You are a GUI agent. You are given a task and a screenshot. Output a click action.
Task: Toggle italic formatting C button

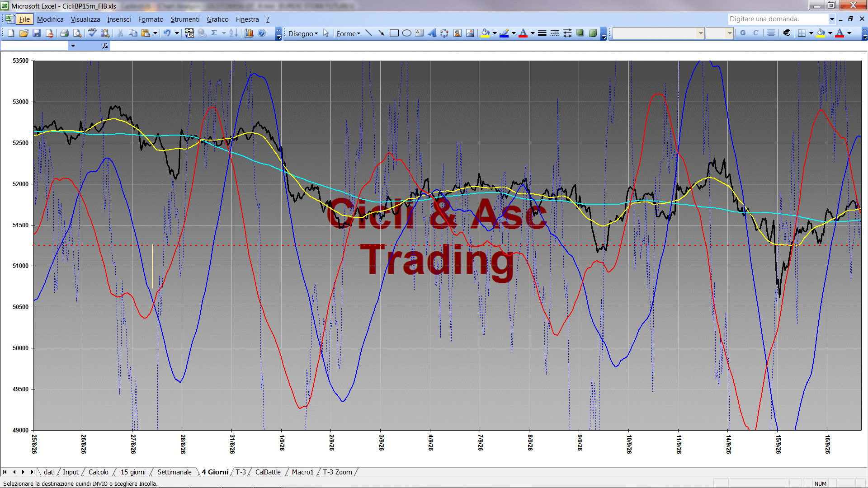755,33
